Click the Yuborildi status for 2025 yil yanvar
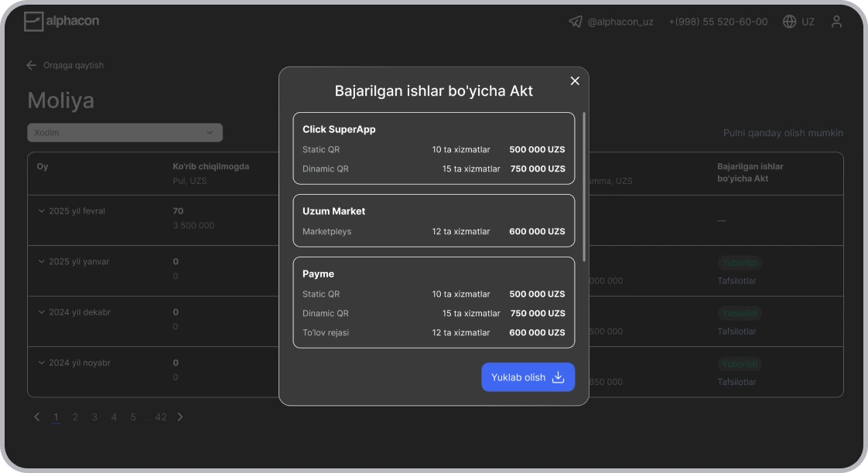Image resolution: width=868 pixels, height=473 pixels. tap(740, 263)
